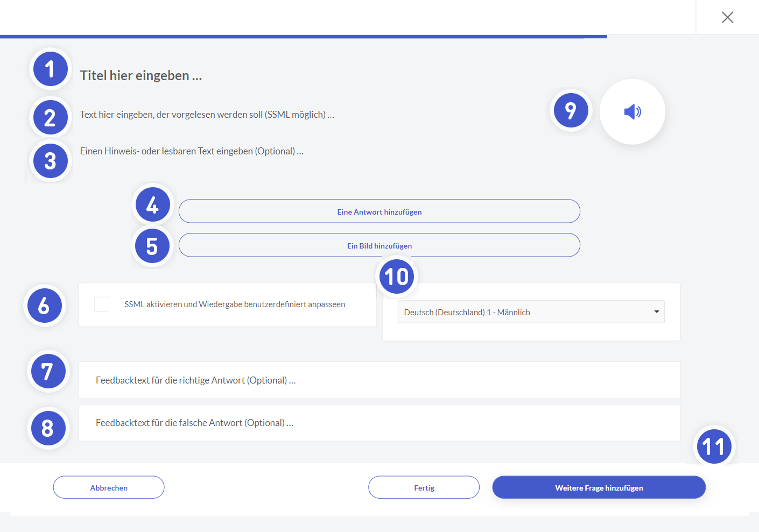Click numbered badge 6 beside SSML option
759x532 pixels.
pos(44,306)
